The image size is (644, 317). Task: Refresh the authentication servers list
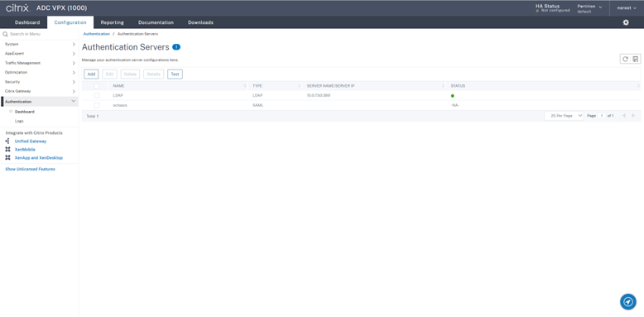pyautogui.click(x=625, y=59)
